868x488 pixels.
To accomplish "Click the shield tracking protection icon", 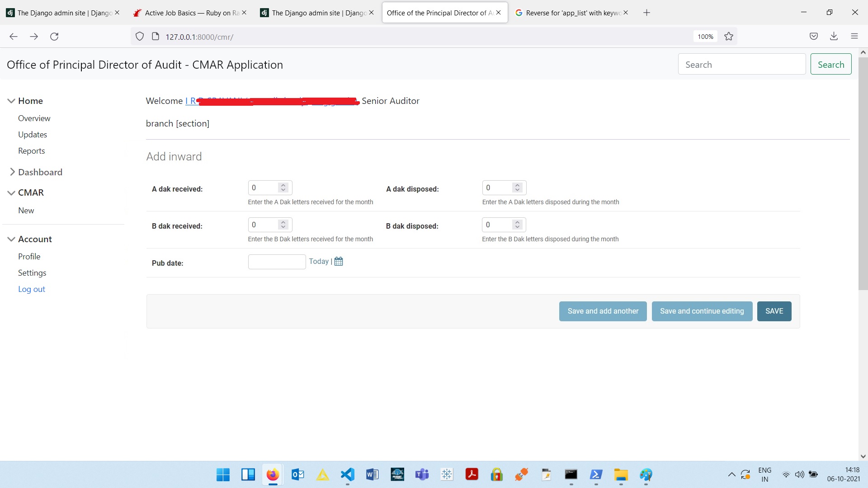I will click(140, 37).
